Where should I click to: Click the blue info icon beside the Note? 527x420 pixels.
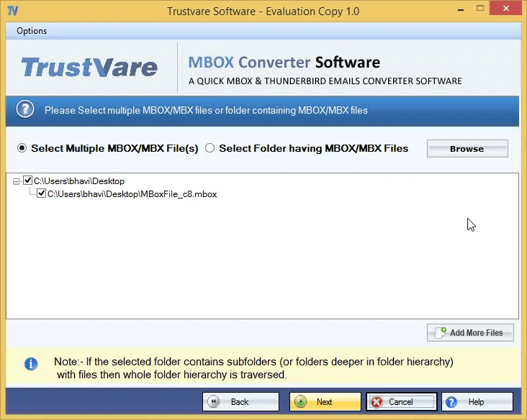31,364
